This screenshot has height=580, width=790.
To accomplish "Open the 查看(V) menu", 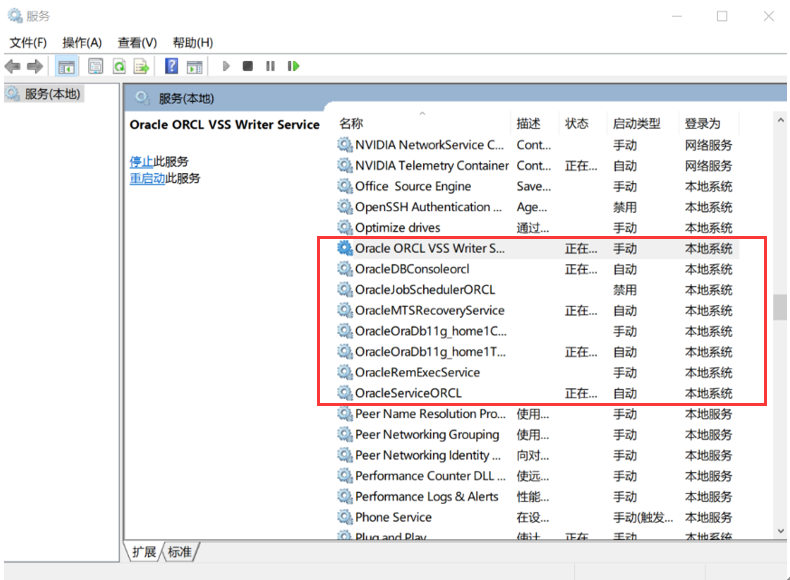I will click(137, 43).
